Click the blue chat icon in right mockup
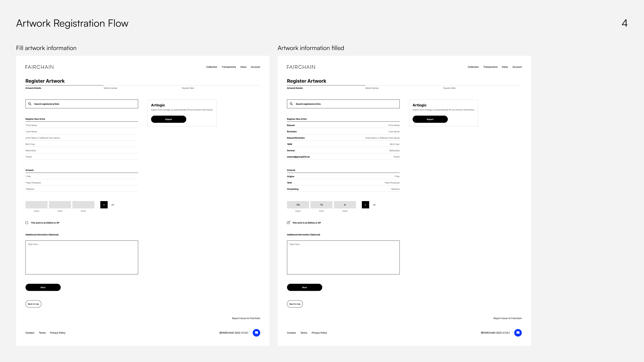The width and height of the screenshot is (644, 362). (518, 333)
